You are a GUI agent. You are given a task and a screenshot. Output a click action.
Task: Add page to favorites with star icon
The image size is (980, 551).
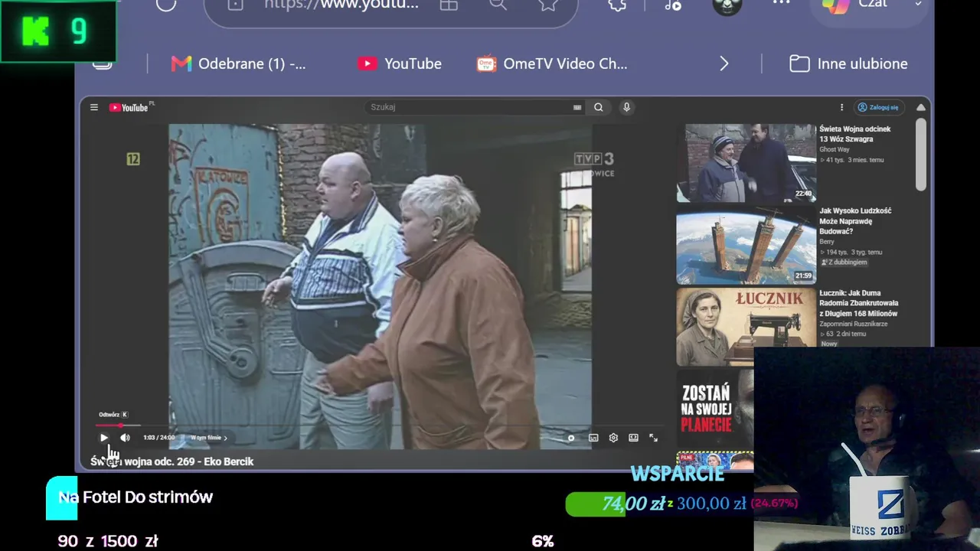tap(548, 5)
